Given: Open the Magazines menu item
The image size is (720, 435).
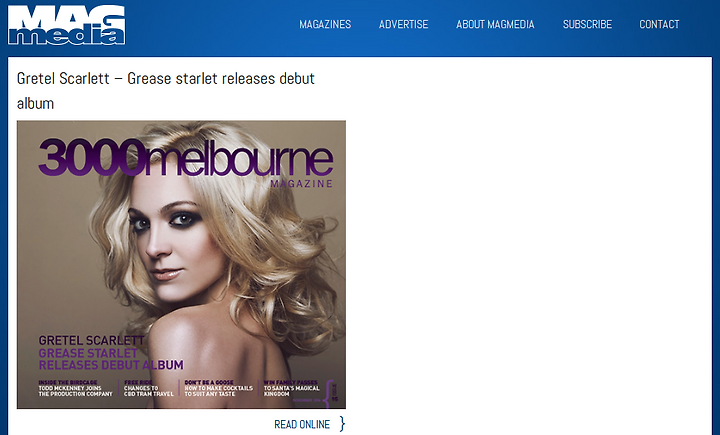Looking at the screenshot, I should click(x=325, y=24).
